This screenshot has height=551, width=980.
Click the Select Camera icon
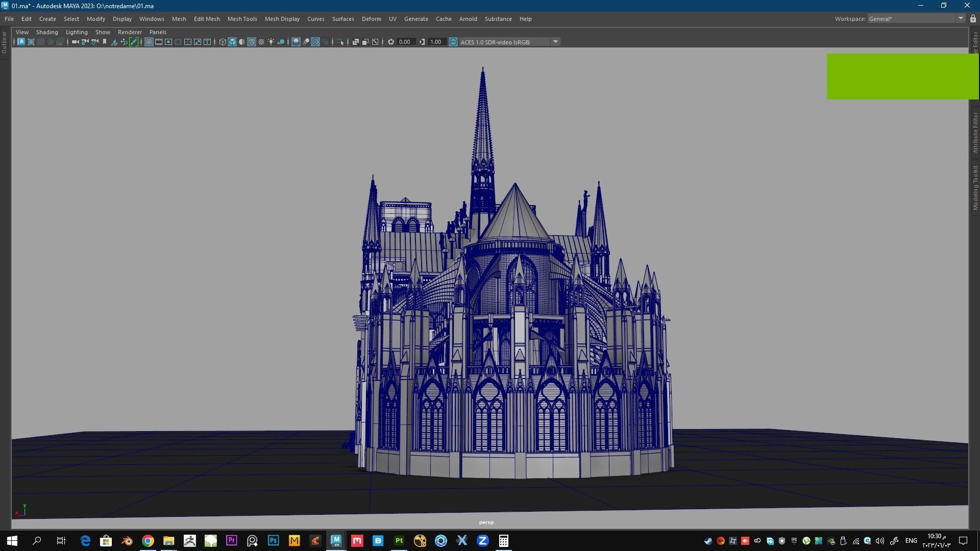click(75, 42)
